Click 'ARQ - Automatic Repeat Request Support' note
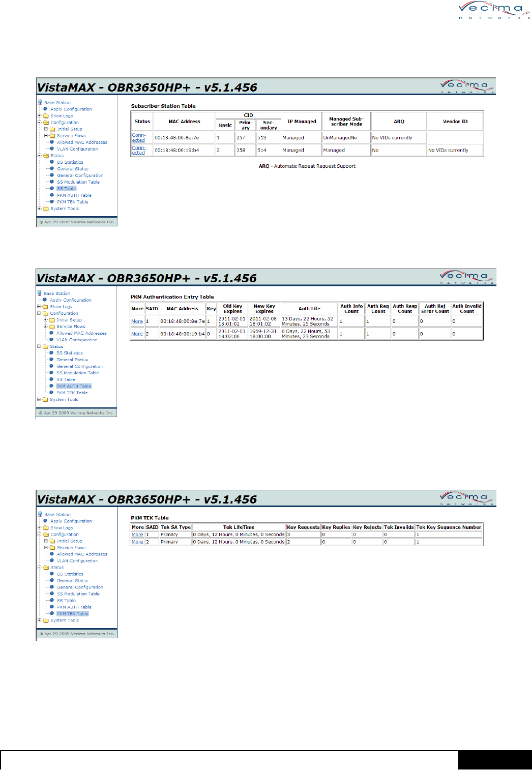The width and height of the screenshot is (532, 770). click(307, 166)
